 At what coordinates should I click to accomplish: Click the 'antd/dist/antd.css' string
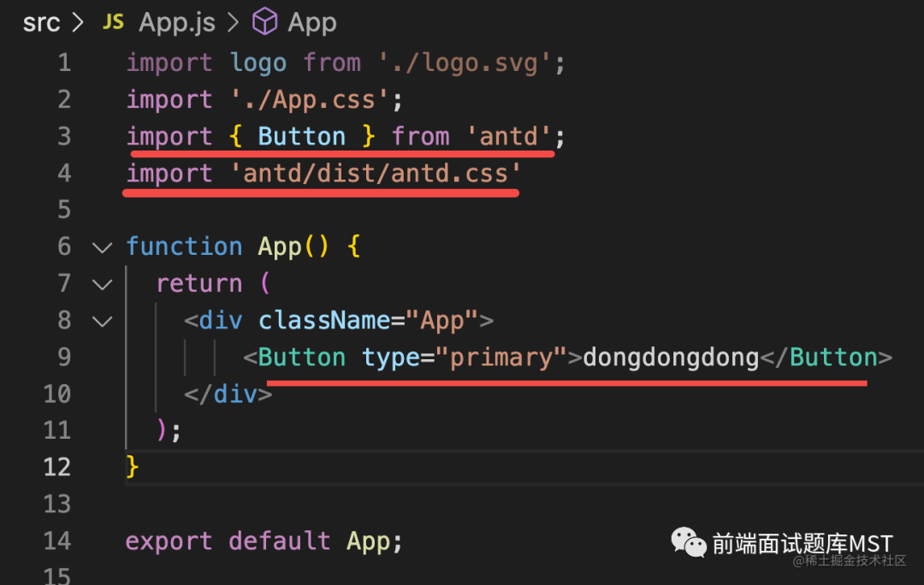coord(376,174)
